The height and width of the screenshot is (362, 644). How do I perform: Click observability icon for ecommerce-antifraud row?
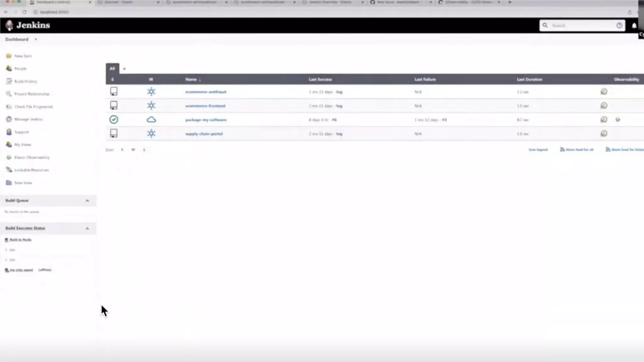pos(603,92)
